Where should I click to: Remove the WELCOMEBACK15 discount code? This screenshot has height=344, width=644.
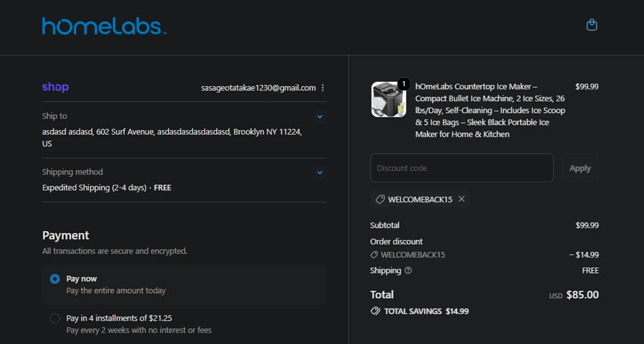click(x=462, y=199)
